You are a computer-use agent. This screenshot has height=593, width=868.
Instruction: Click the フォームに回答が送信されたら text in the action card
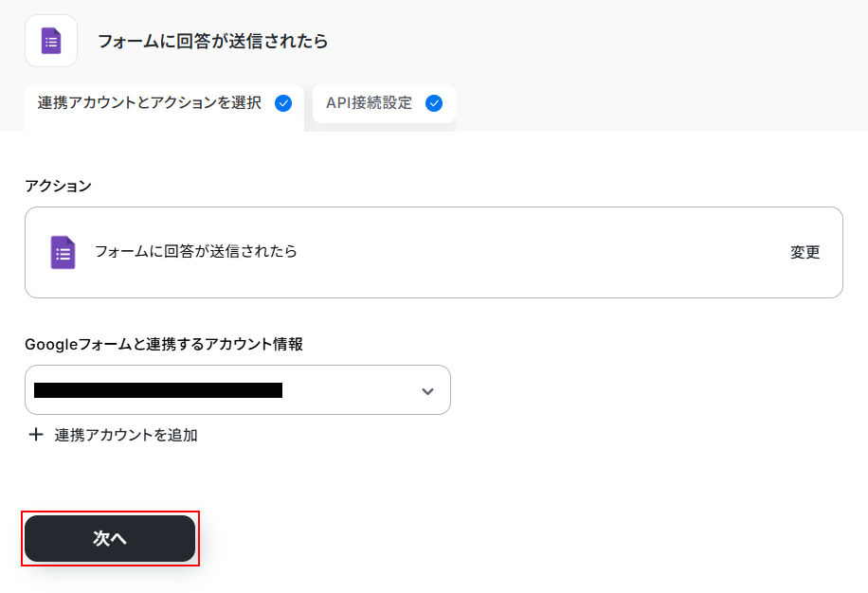pos(195,251)
